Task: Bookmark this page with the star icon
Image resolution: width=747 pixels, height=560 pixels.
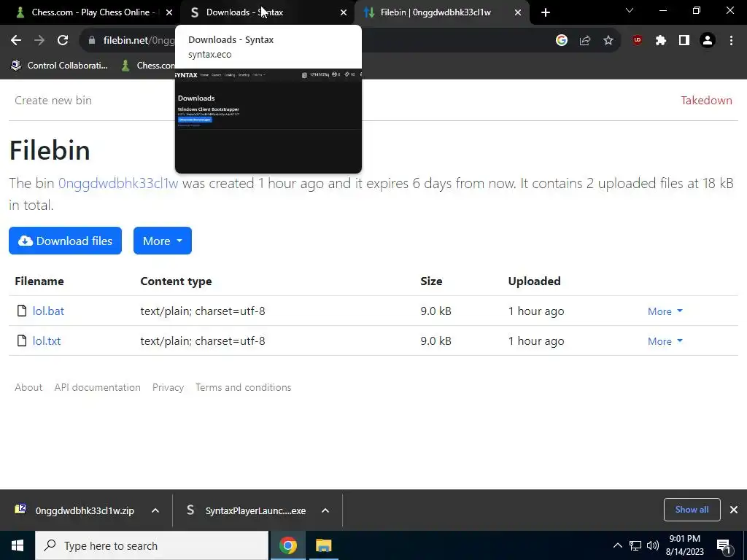Action: pos(608,41)
